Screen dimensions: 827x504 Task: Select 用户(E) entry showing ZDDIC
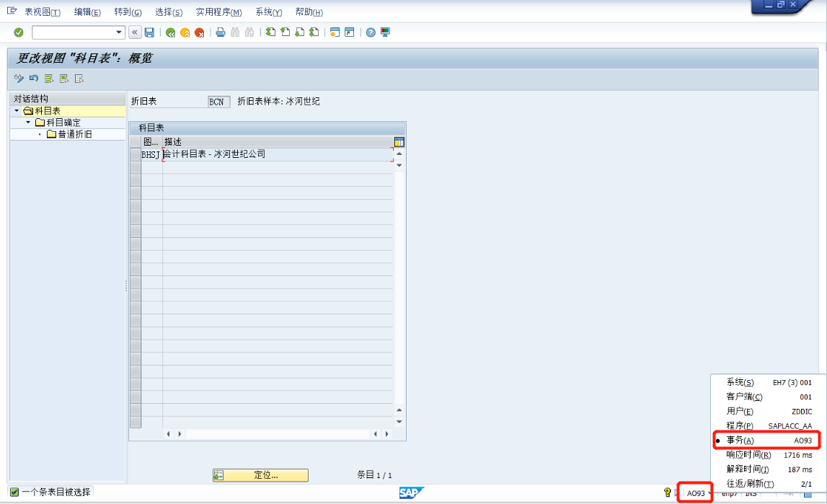tap(769, 411)
